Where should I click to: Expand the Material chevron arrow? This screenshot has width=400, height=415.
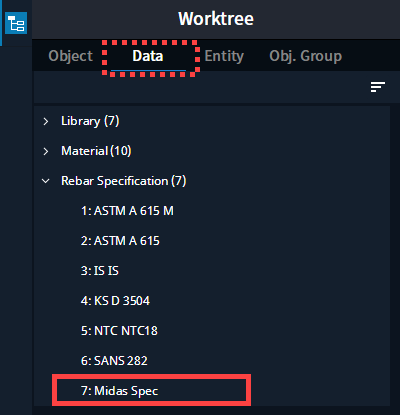coord(46,151)
